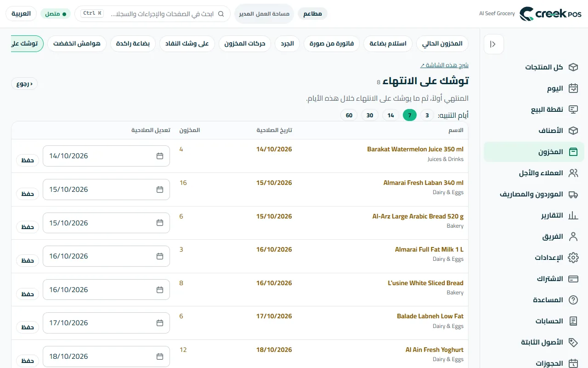Image resolution: width=588 pixels, height=368 pixels.
Task: Click the card icon beside الاشتراك
Action: click(x=573, y=279)
